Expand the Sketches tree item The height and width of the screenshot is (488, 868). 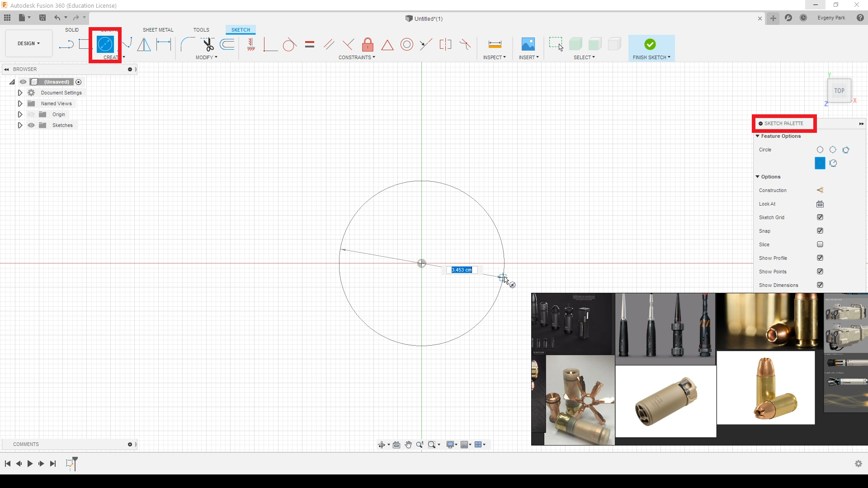[x=20, y=125]
